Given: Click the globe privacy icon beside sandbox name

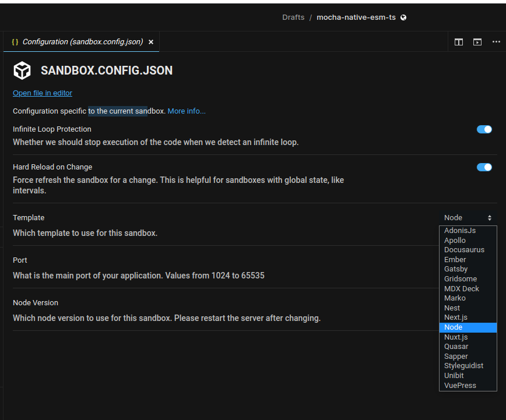Looking at the screenshot, I should pyautogui.click(x=403, y=17).
